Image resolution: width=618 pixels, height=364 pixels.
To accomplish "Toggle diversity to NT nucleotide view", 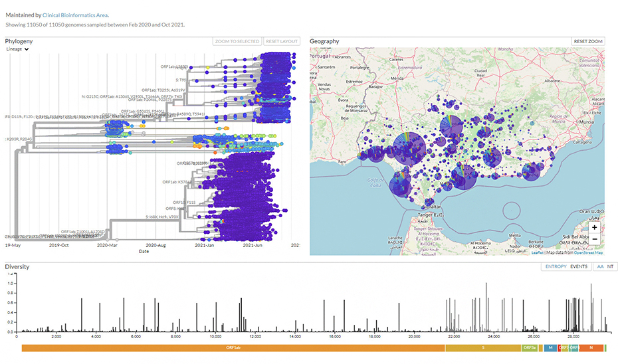I will click(610, 266).
